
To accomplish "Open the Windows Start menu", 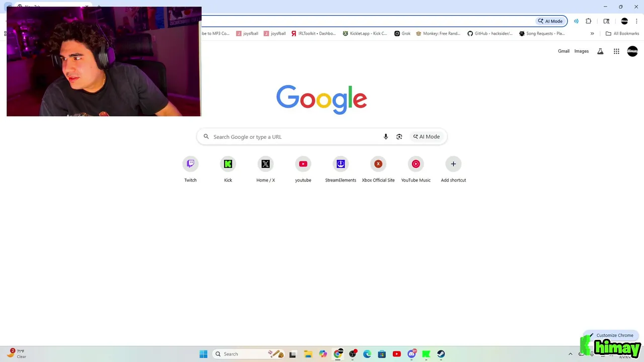I will [x=203, y=354].
